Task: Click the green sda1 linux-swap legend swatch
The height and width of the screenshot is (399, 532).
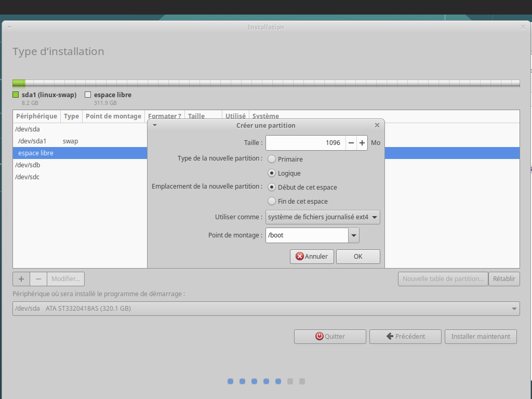Action: coord(16,95)
